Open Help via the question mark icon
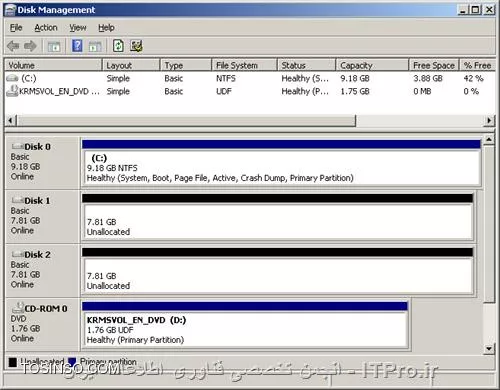The image size is (500, 390). [x=77, y=46]
